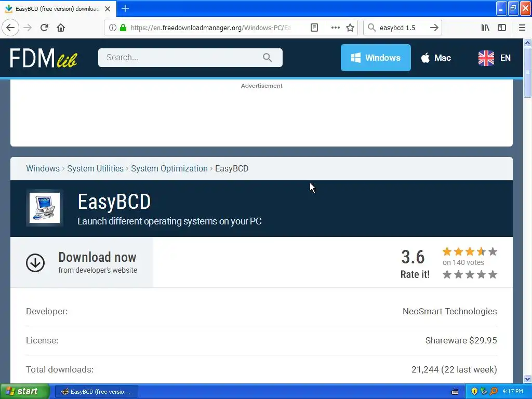Open the Windows XP start menu
The width and height of the screenshot is (532, 399).
[x=25, y=392]
